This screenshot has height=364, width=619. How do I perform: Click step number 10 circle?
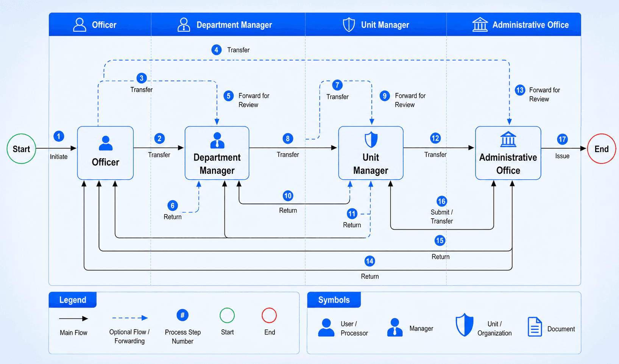coord(288,196)
